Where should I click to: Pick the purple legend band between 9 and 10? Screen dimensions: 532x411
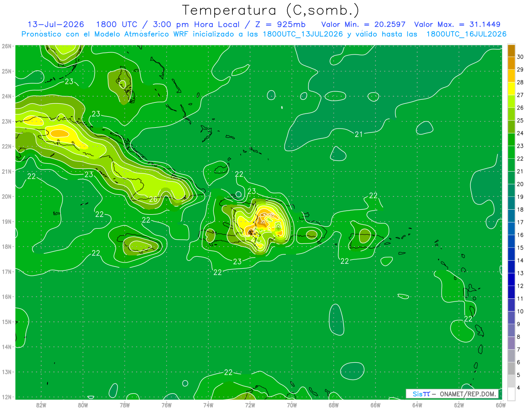pyautogui.click(x=511, y=317)
